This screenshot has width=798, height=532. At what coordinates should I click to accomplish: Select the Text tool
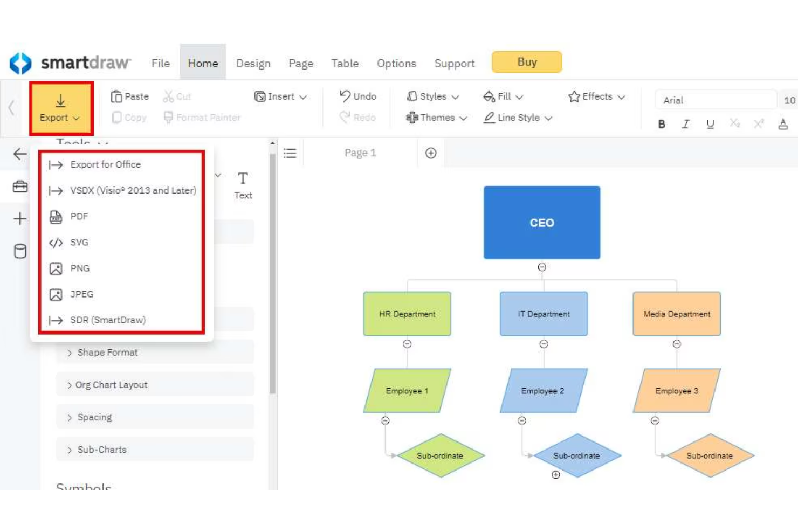click(243, 185)
